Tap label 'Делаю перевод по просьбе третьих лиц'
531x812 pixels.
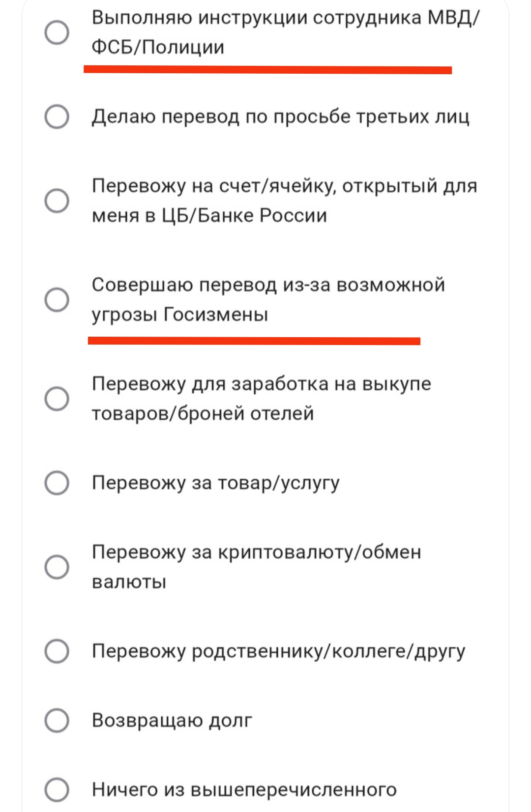[280, 117]
